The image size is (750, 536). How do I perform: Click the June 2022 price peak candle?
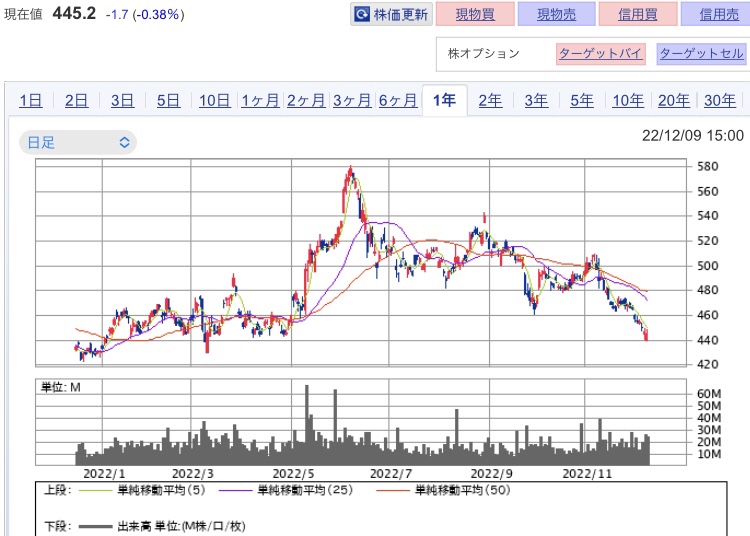351,173
